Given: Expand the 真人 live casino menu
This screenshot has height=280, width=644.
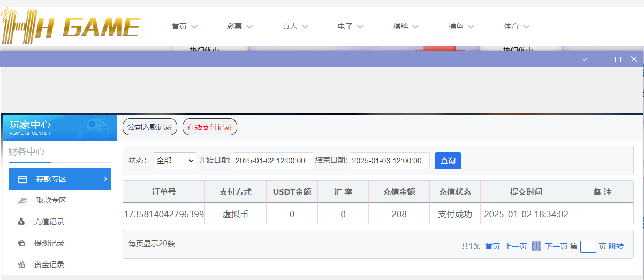Looking at the screenshot, I should point(295,26).
